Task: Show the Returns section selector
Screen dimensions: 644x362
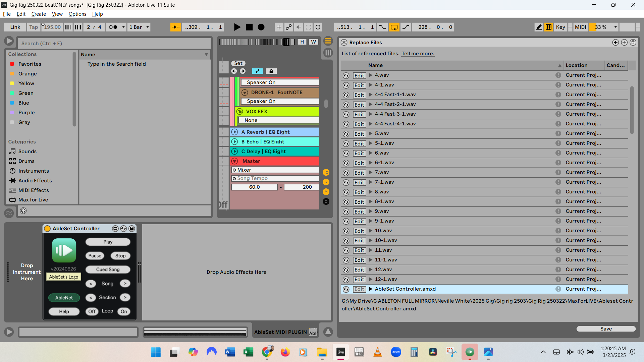Action: pyautogui.click(x=326, y=182)
